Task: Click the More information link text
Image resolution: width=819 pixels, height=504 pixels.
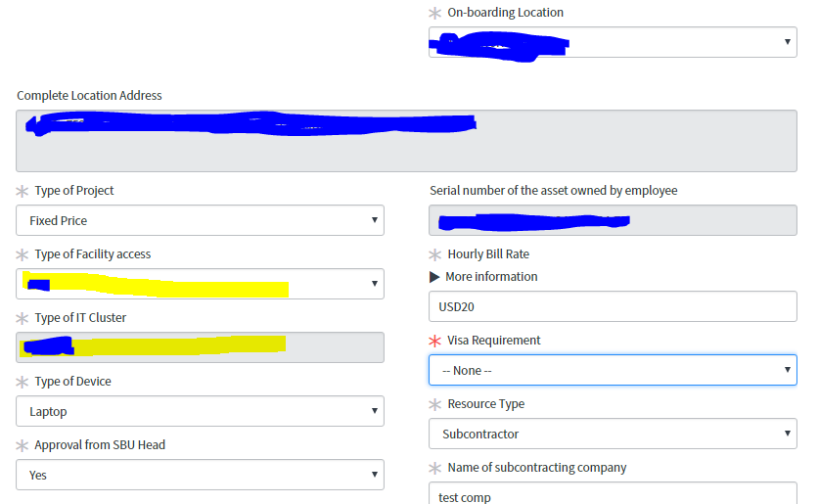Action: click(491, 277)
